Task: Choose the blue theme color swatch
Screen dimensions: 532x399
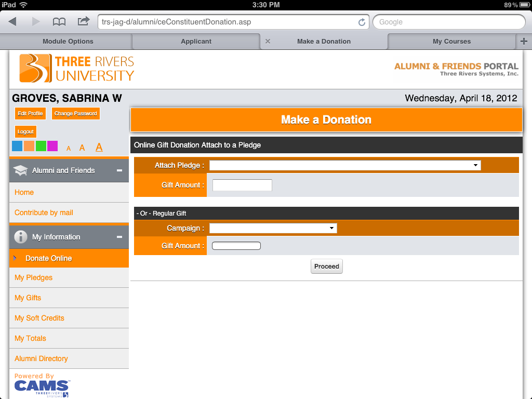Action: 17,146
